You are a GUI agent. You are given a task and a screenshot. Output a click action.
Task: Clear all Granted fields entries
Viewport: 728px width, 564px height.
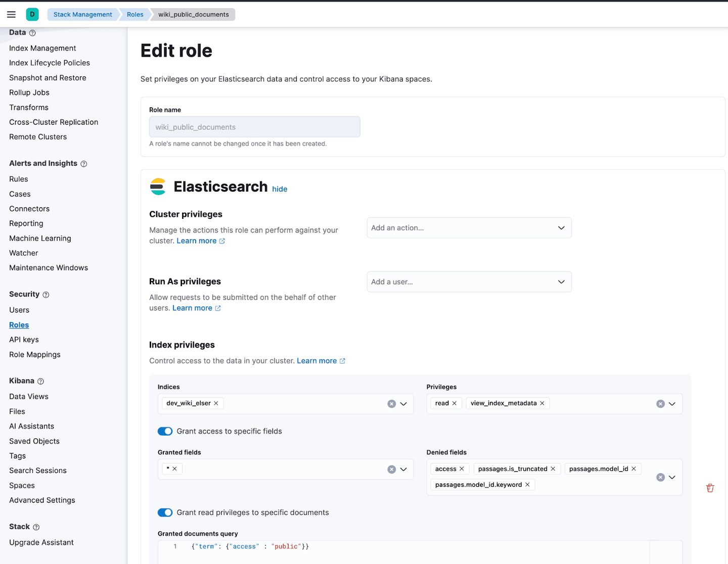click(391, 469)
